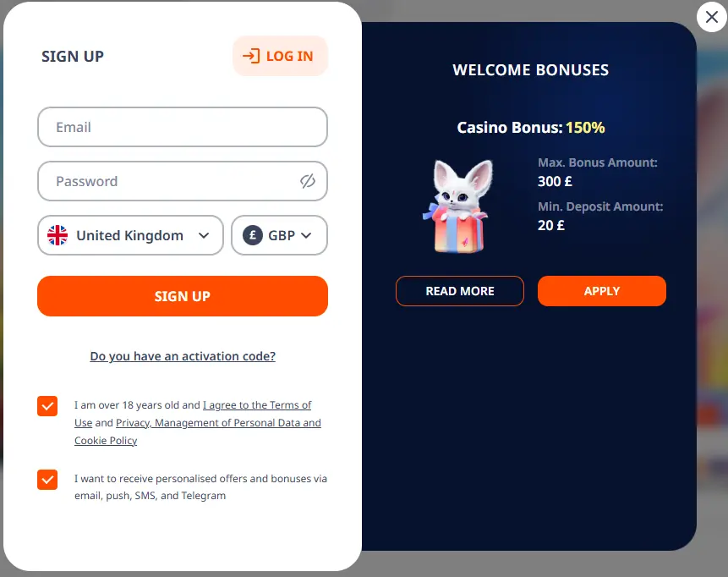Click the X icon to close the modal

pyautogui.click(x=711, y=17)
